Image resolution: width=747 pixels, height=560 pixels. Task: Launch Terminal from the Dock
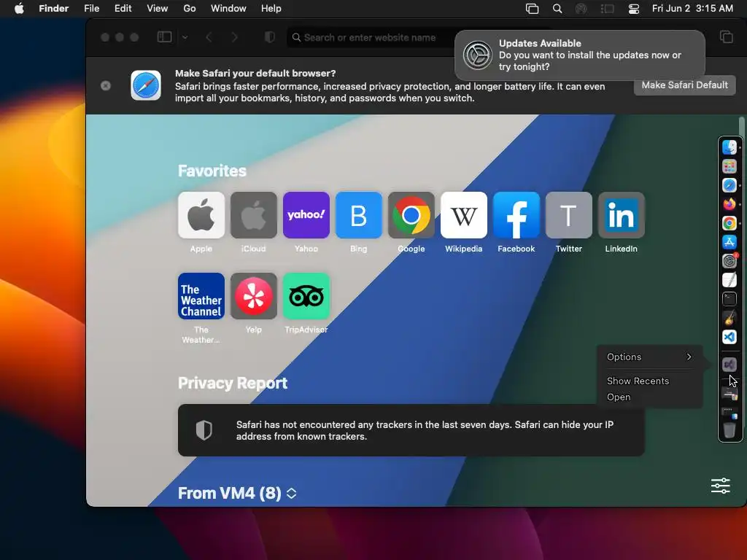click(729, 298)
